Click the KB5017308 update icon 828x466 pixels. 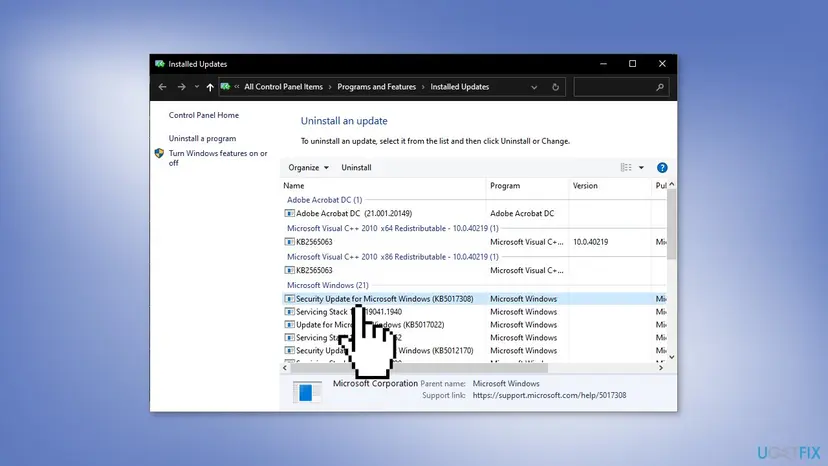point(289,299)
